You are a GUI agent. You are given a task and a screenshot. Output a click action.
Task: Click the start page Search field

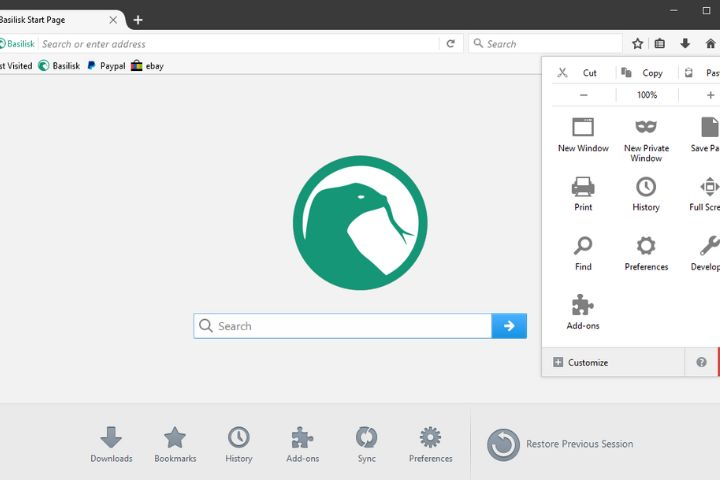(343, 326)
